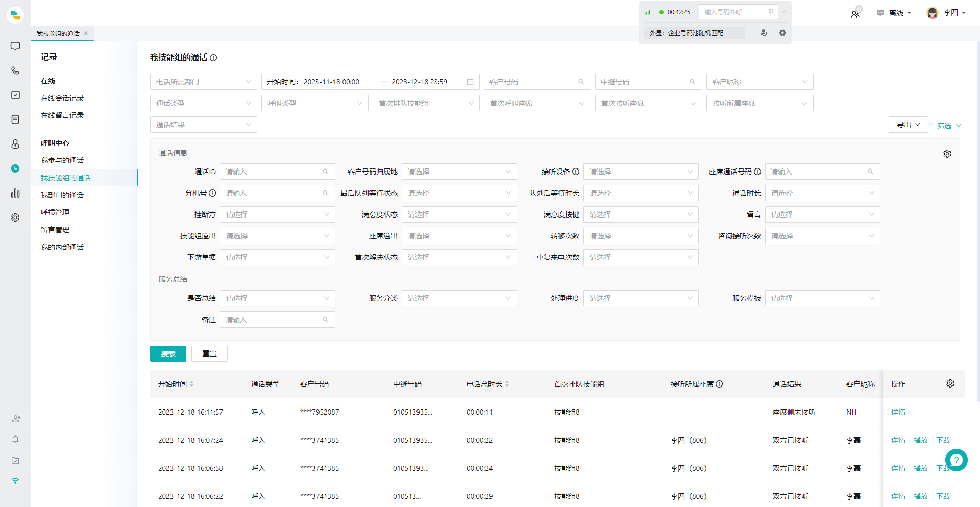Open the 呼叫类型 dropdown
Image resolution: width=980 pixels, height=507 pixels.
(x=315, y=103)
